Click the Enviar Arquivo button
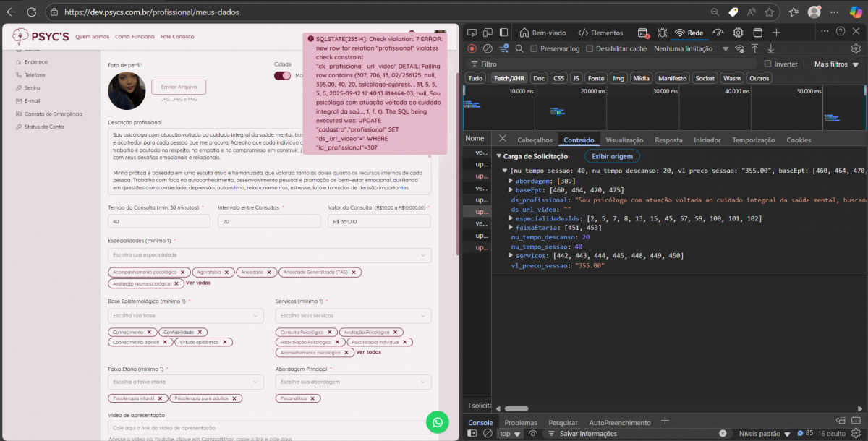Image resolution: width=868 pixels, height=441 pixels. [179, 87]
